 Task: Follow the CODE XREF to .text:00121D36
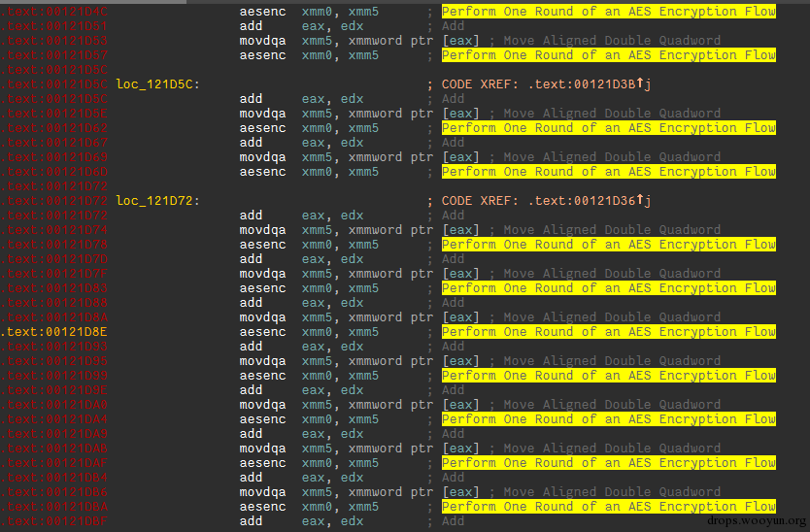coord(589,201)
